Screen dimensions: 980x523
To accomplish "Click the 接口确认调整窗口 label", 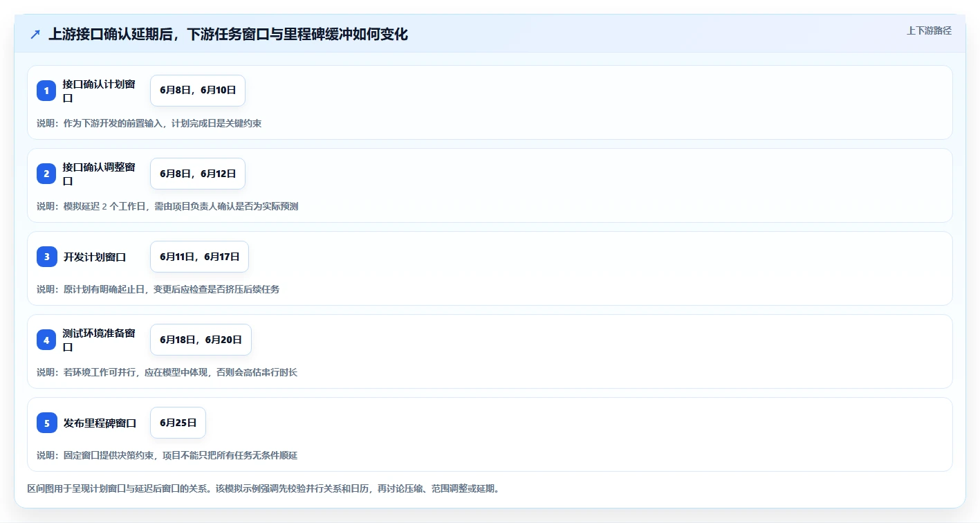I will [99, 174].
